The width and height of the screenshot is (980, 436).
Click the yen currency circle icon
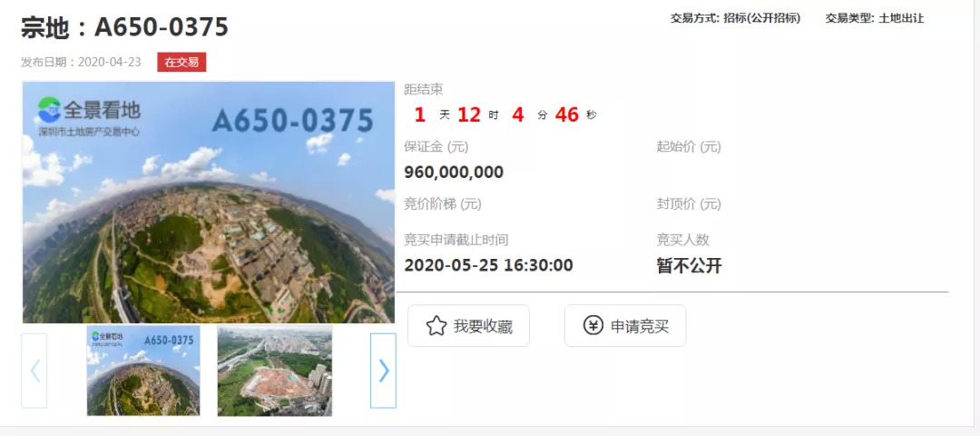click(x=593, y=326)
